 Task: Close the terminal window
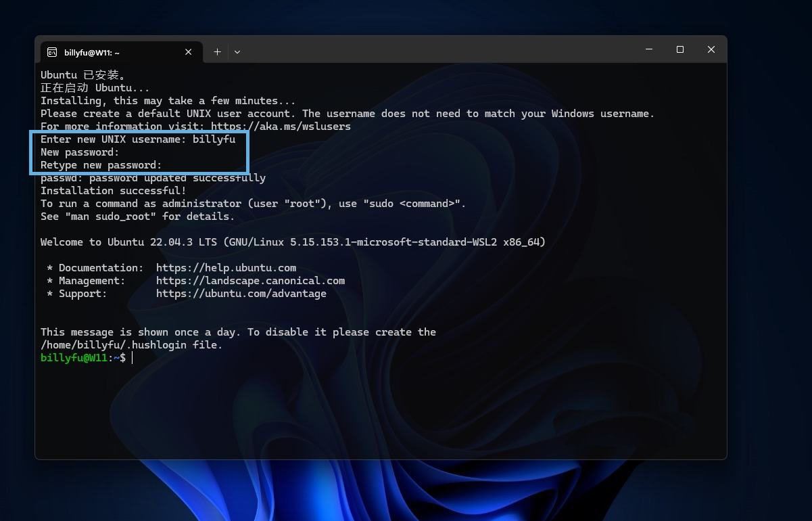[x=711, y=49]
